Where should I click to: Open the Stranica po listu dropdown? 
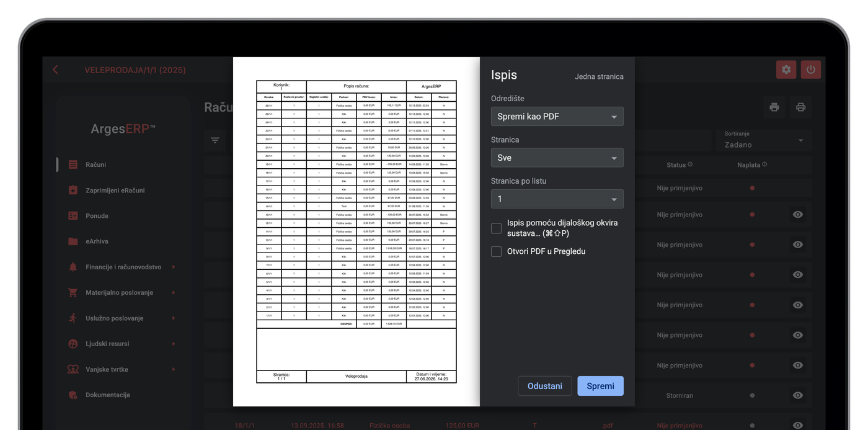pyautogui.click(x=557, y=199)
